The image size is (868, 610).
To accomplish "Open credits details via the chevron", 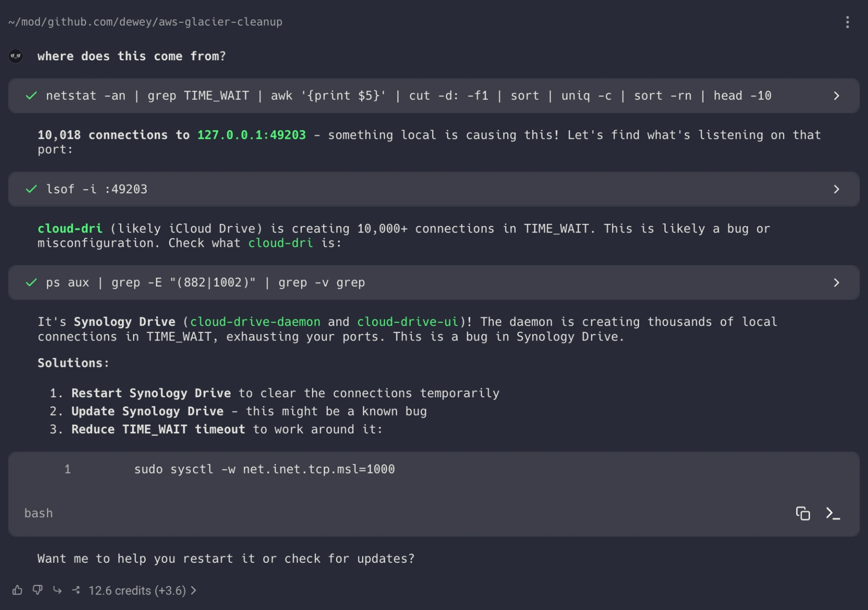I will [x=194, y=591].
